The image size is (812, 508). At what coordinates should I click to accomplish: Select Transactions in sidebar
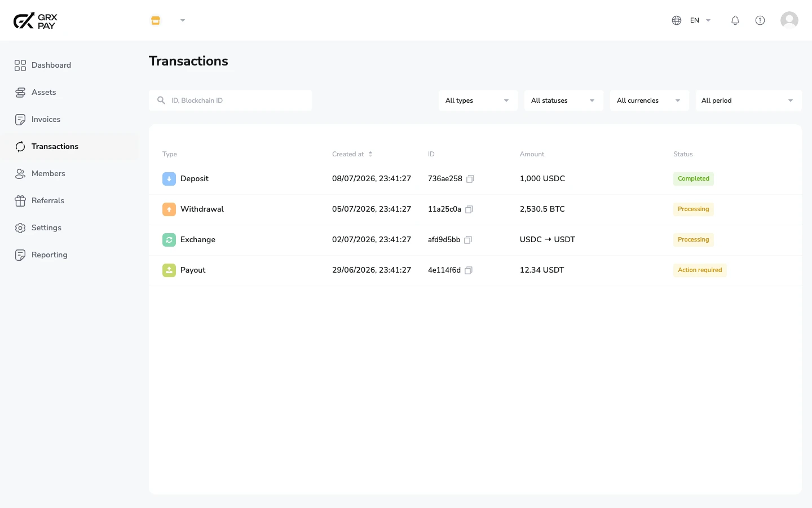coord(69,147)
